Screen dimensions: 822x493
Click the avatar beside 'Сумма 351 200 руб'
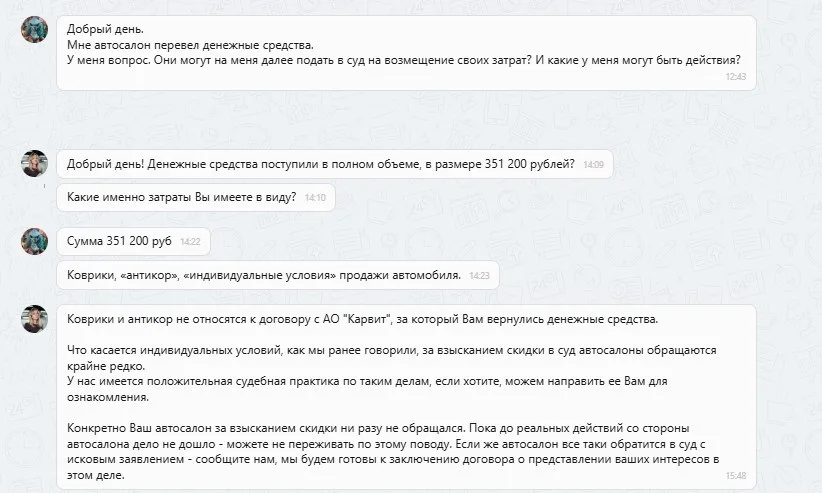(35, 240)
